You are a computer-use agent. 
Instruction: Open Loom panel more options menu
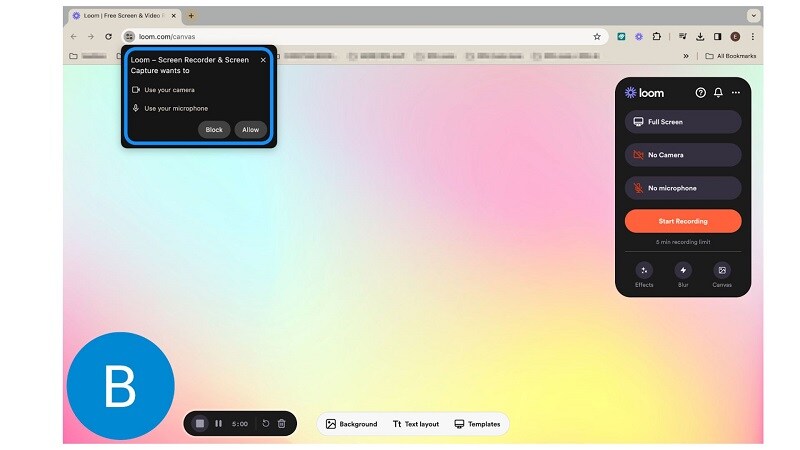736,93
